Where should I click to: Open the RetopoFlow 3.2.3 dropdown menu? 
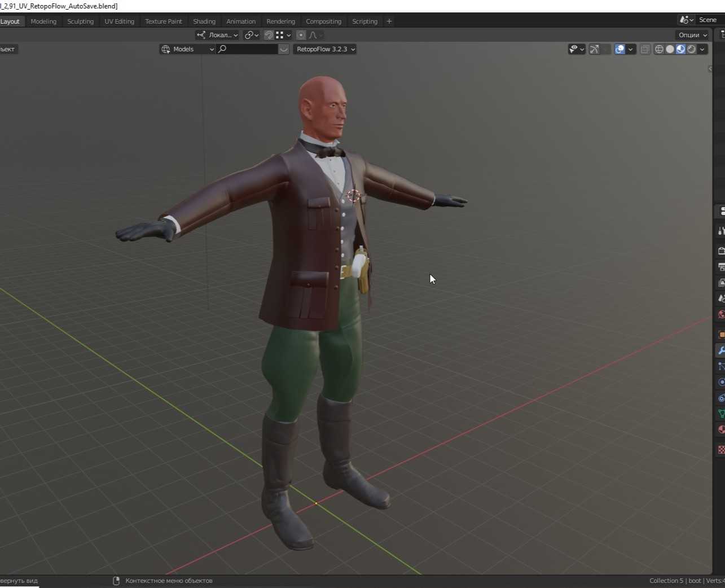(x=326, y=49)
